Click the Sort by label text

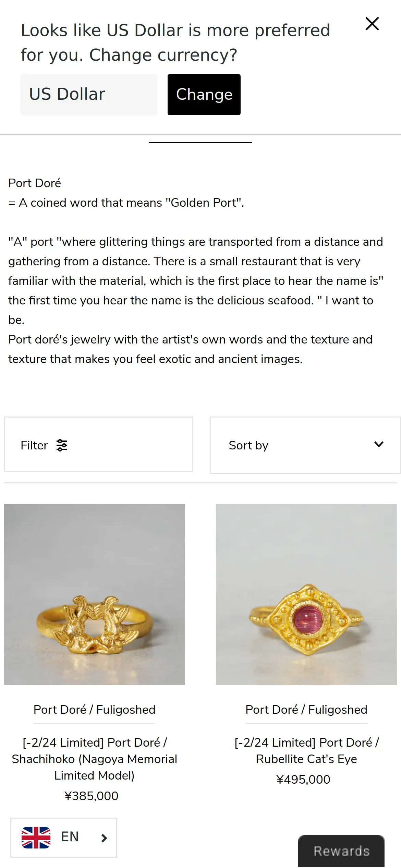pos(248,445)
